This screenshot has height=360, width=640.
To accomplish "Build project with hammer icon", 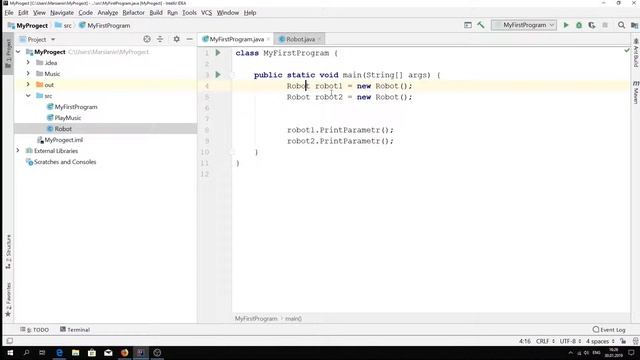I will [481, 25].
